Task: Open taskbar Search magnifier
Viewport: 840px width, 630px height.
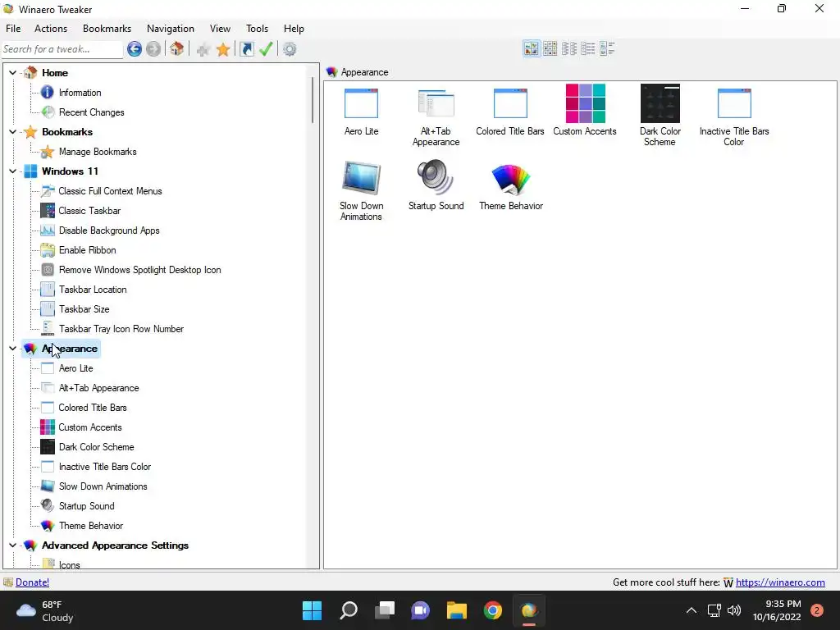Action: tap(348, 610)
